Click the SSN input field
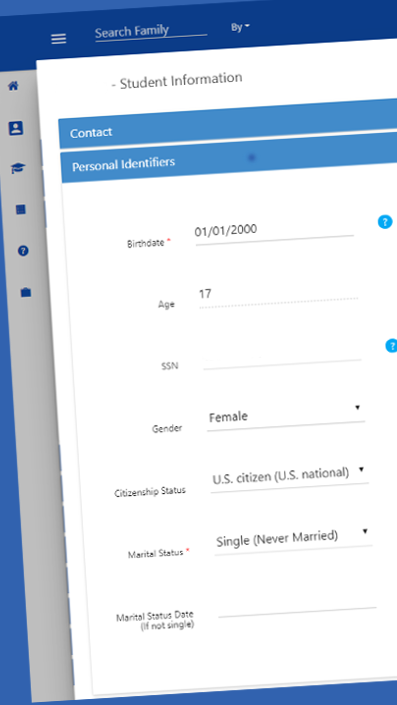Viewport: 397px width, 705px height. click(282, 360)
